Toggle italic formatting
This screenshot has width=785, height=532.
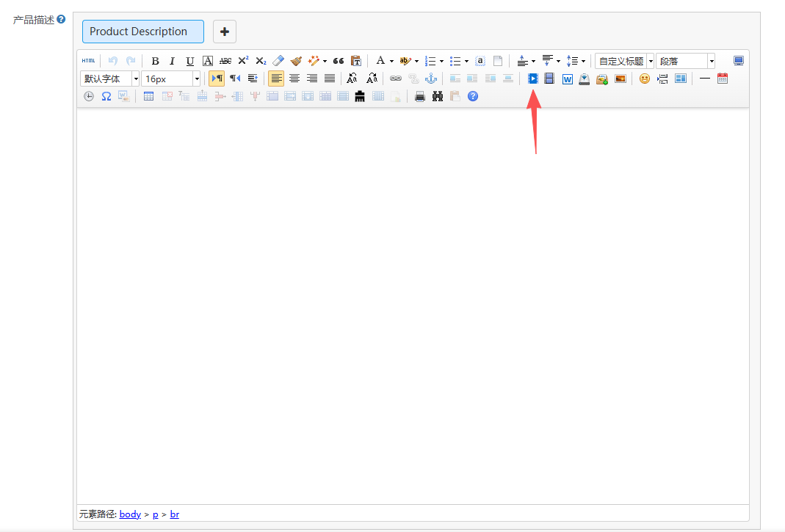pos(172,61)
